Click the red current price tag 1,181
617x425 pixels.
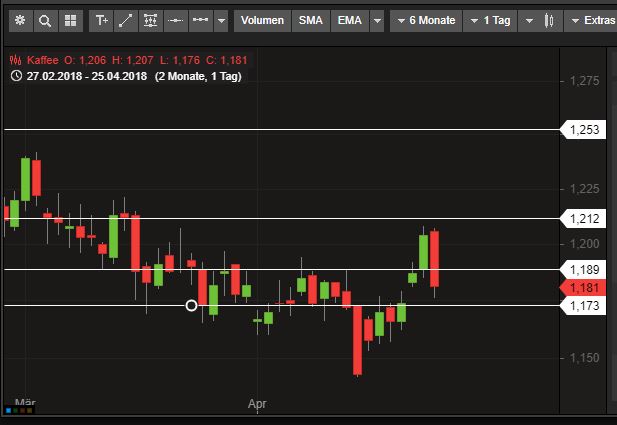point(584,288)
